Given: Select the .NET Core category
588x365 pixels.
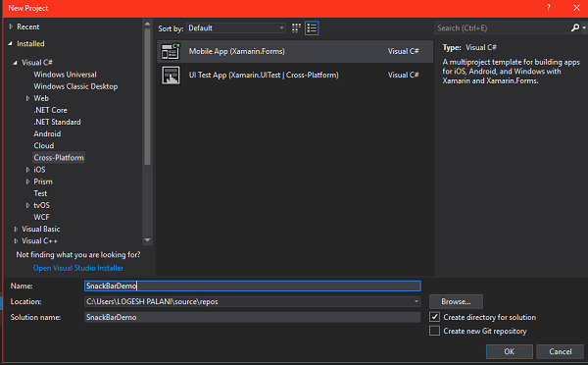Looking at the screenshot, I should 50,110.
